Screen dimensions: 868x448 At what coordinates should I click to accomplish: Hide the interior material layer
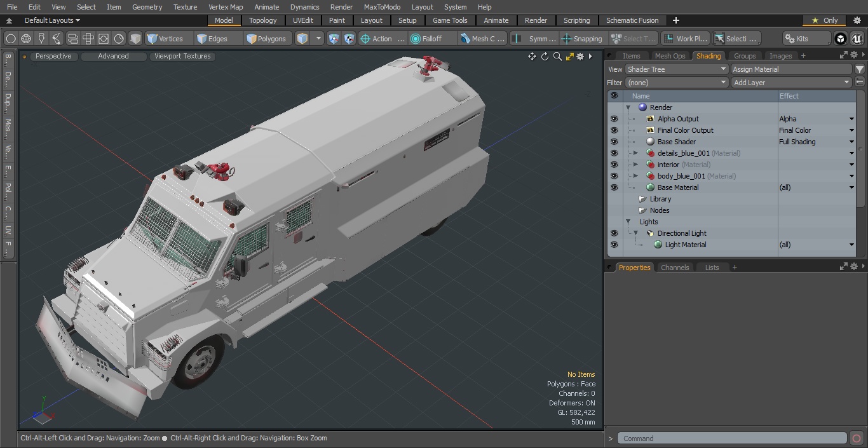(614, 165)
